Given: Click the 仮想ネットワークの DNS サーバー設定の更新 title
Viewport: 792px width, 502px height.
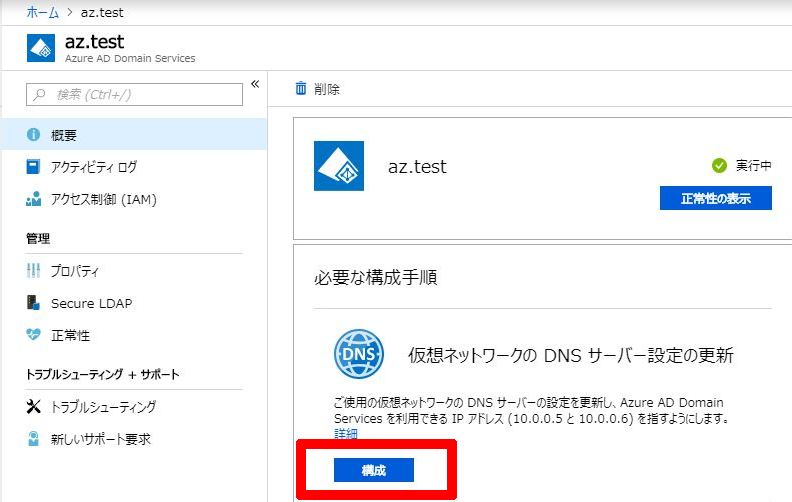Looking at the screenshot, I should point(571,356).
